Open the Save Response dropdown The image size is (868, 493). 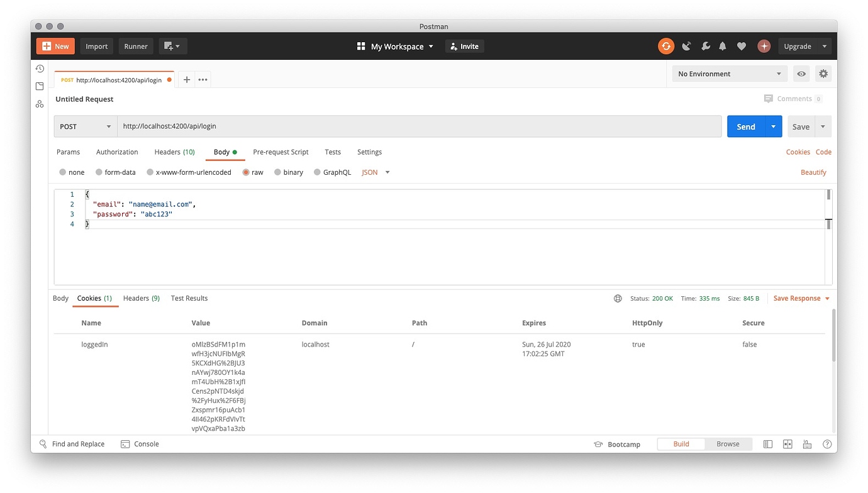click(801, 299)
